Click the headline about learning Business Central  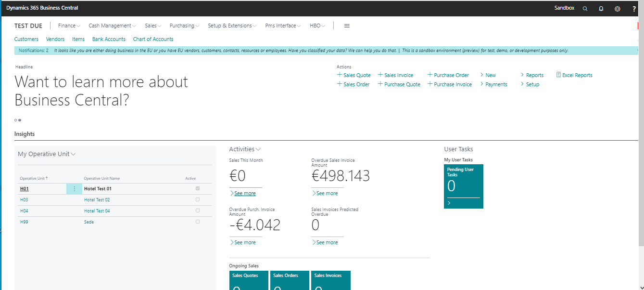(x=101, y=91)
